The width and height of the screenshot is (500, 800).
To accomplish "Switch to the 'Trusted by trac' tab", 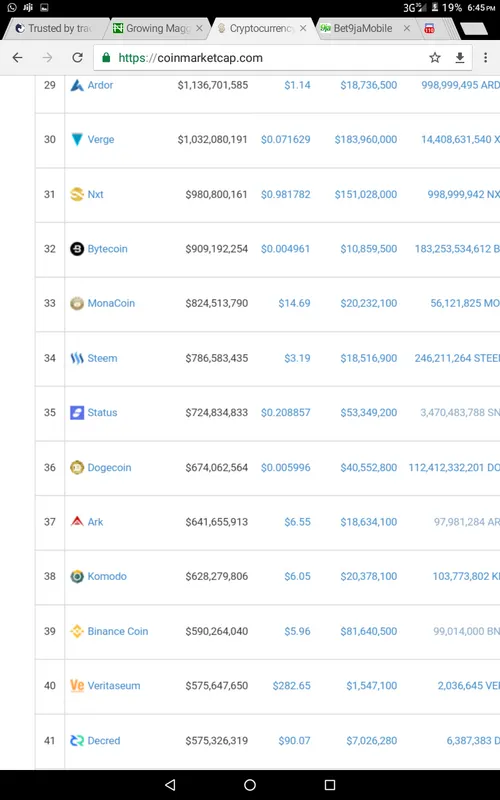I will coord(55,29).
